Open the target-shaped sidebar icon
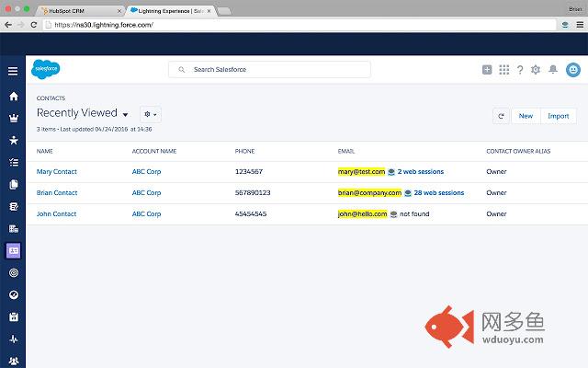The height and width of the screenshot is (368, 588). coord(14,272)
